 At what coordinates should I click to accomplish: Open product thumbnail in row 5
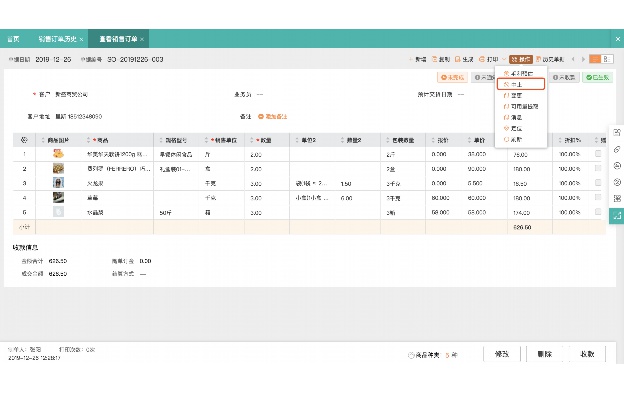tap(58, 212)
